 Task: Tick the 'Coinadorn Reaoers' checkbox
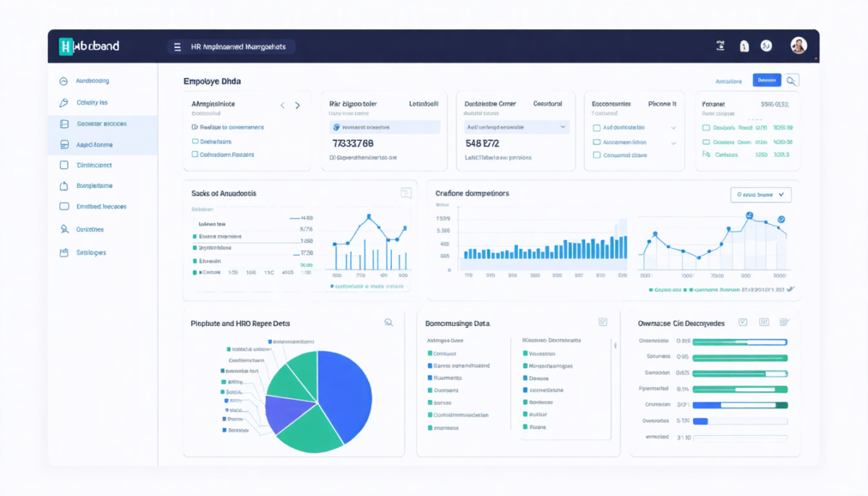[x=195, y=154]
